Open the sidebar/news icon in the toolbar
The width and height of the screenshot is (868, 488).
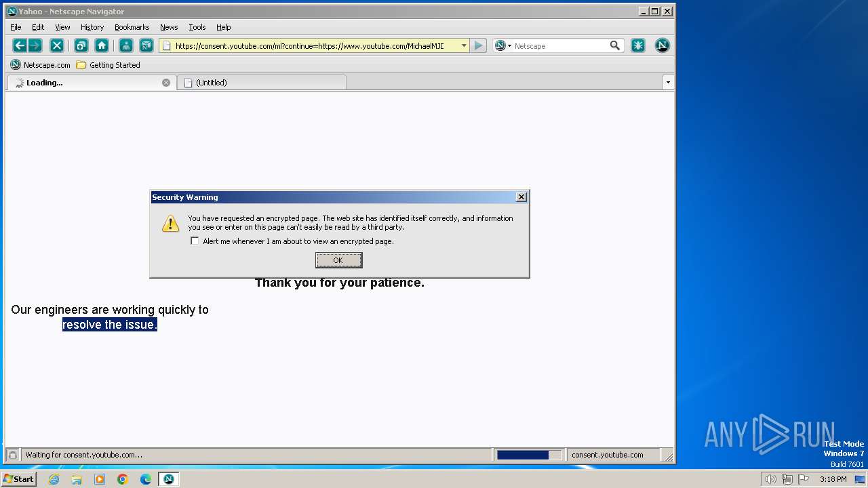click(x=146, y=45)
